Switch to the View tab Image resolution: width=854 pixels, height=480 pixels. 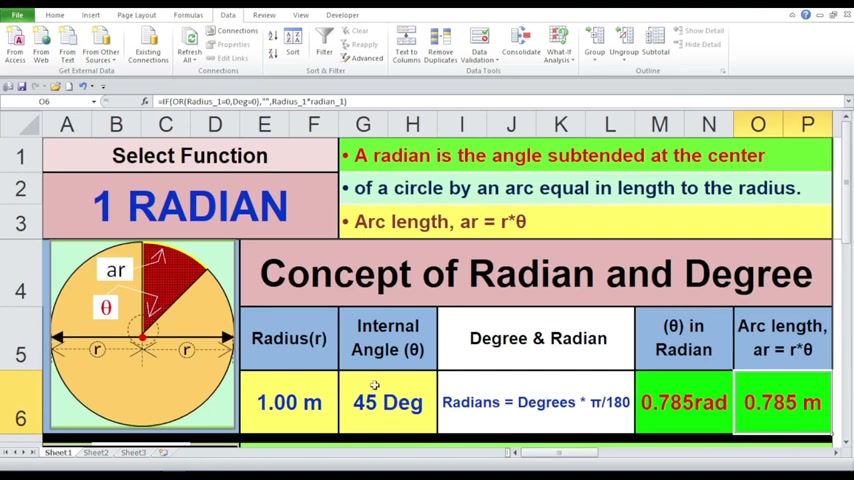301,15
